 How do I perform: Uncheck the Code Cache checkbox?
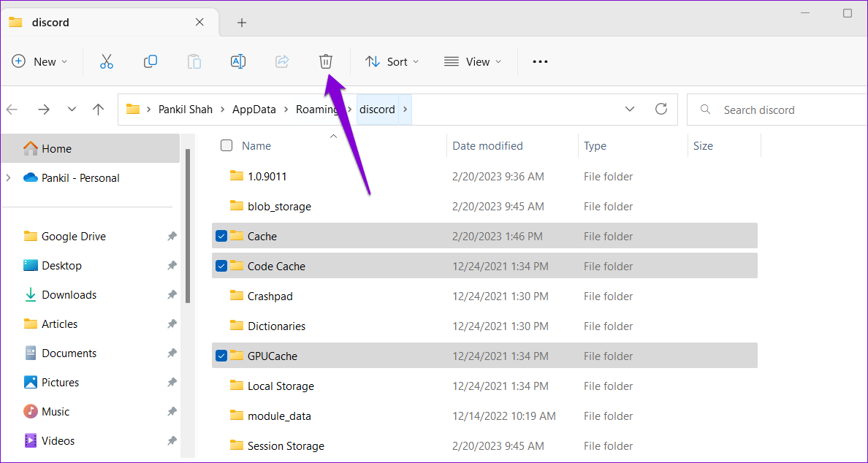click(x=221, y=266)
